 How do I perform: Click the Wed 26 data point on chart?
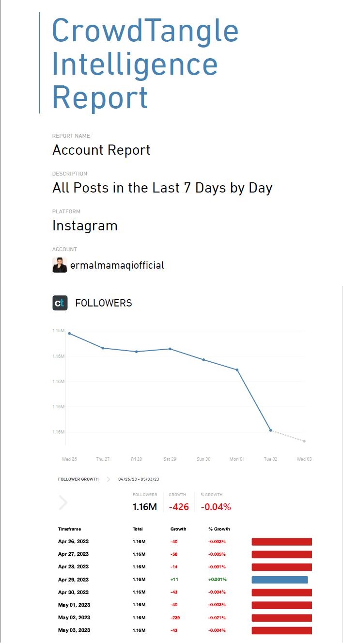click(69, 334)
